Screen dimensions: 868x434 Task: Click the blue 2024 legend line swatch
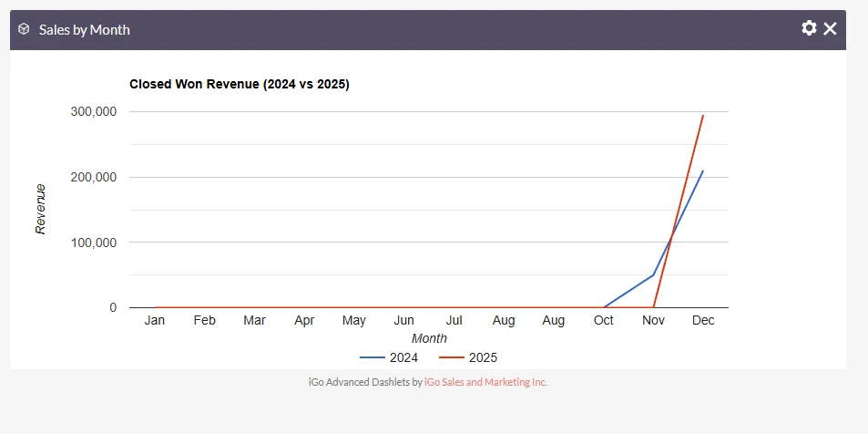tap(373, 357)
